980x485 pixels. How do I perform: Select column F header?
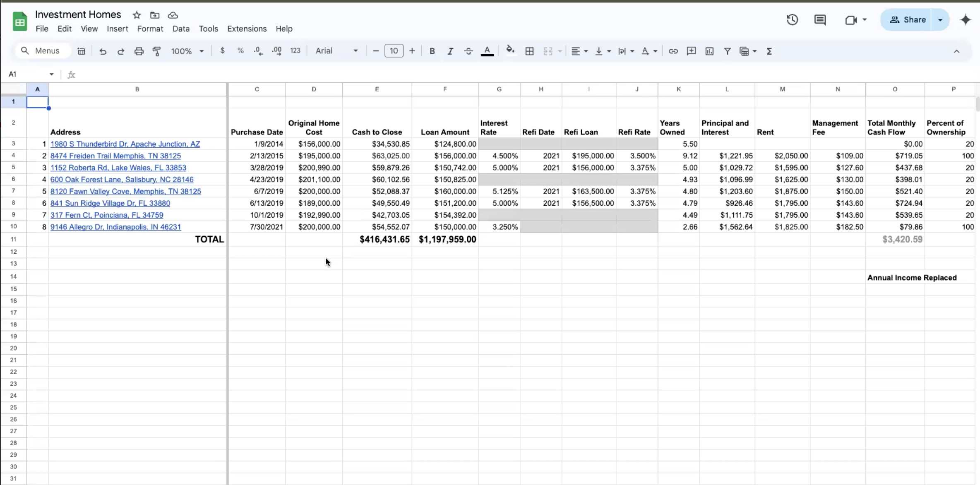click(445, 89)
